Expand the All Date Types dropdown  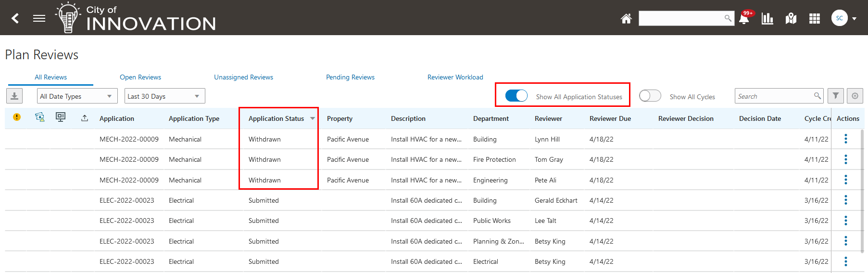click(77, 96)
